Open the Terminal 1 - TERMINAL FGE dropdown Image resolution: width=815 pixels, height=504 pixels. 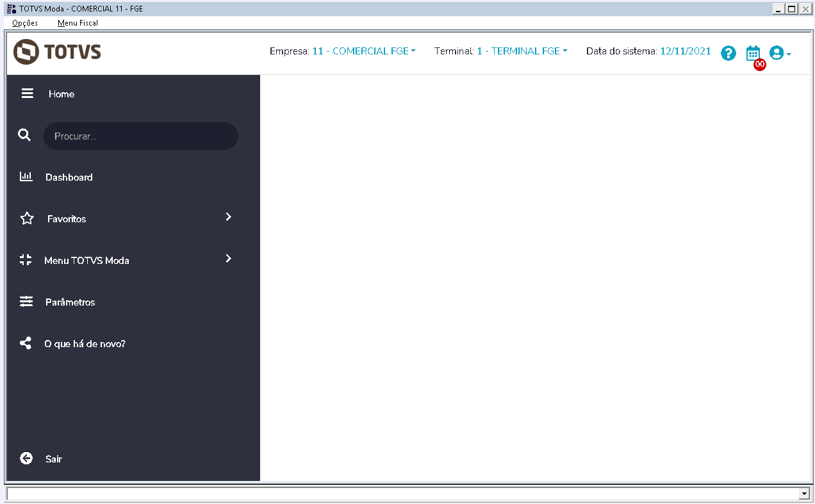[x=522, y=51]
